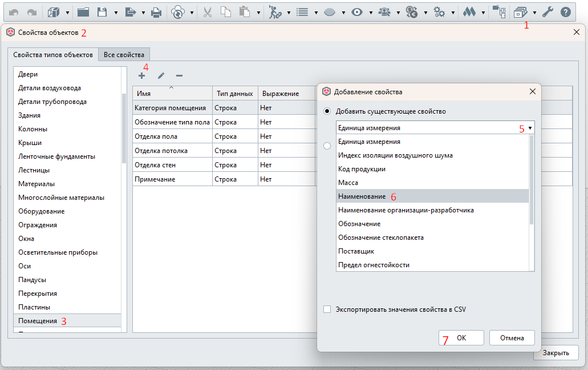The height and width of the screenshot is (370, 588).
Task: Click the printer icon
Action: click(156, 13)
